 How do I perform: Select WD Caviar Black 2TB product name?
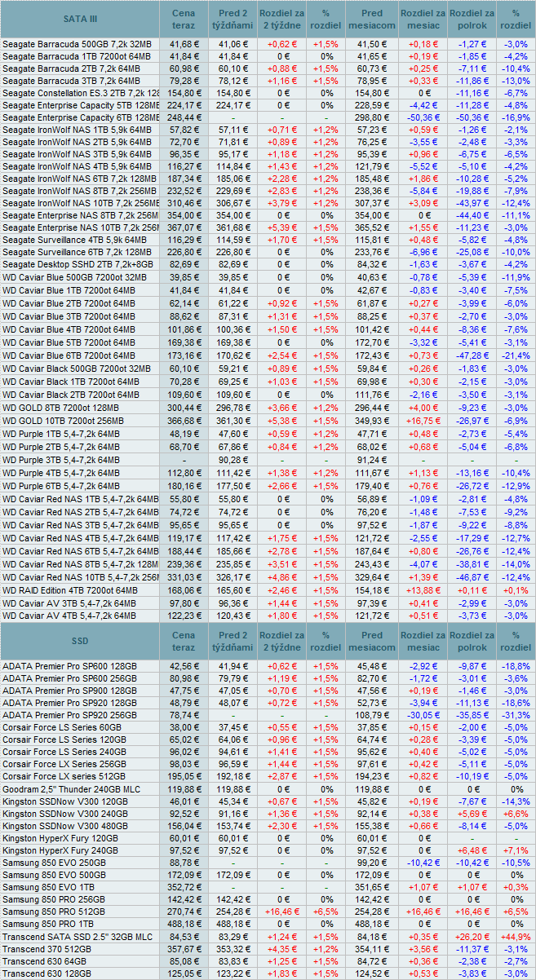[70, 395]
